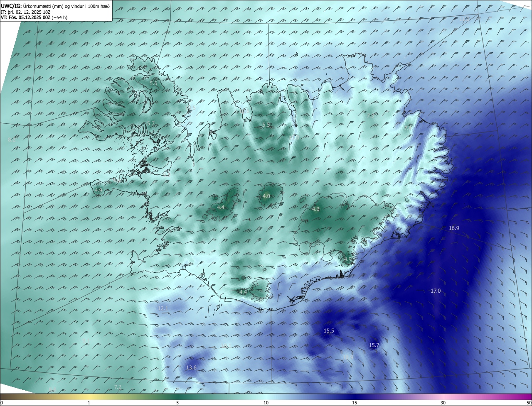The width and height of the screenshot is (532, 406).
Task: Click the 5.6 value in the northern Westfjords
Action: [x=153, y=83]
